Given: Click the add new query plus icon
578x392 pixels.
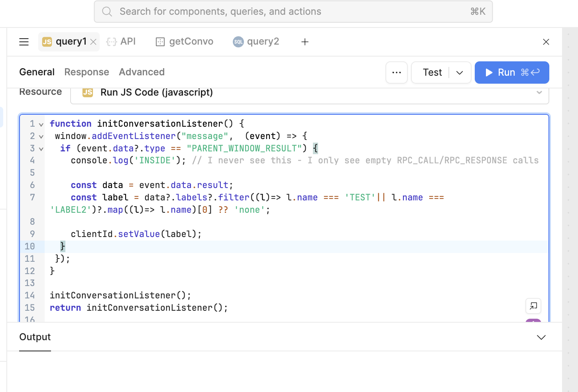Looking at the screenshot, I should pyautogui.click(x=305, y=42).
